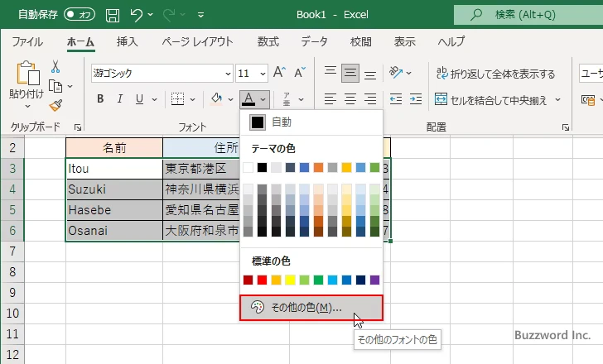
Task: Toggle the AutoSave switch
Action: point(79,15)
